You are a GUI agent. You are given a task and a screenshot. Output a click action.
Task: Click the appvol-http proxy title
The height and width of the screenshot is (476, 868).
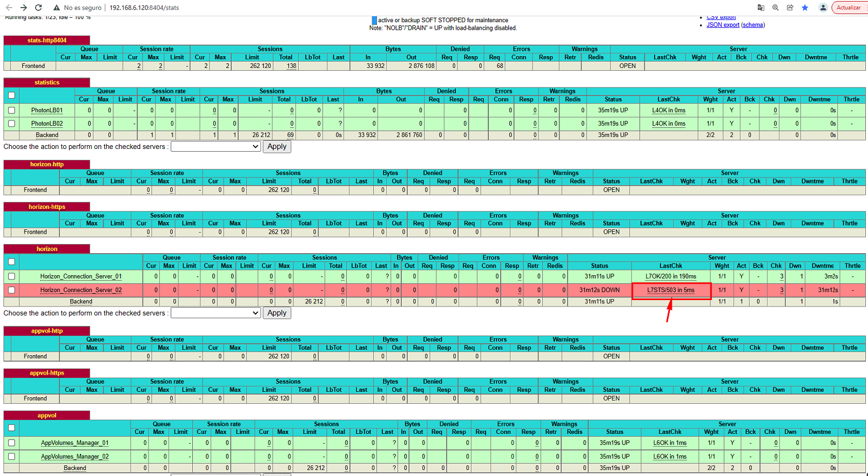click(x=47, y=331)
